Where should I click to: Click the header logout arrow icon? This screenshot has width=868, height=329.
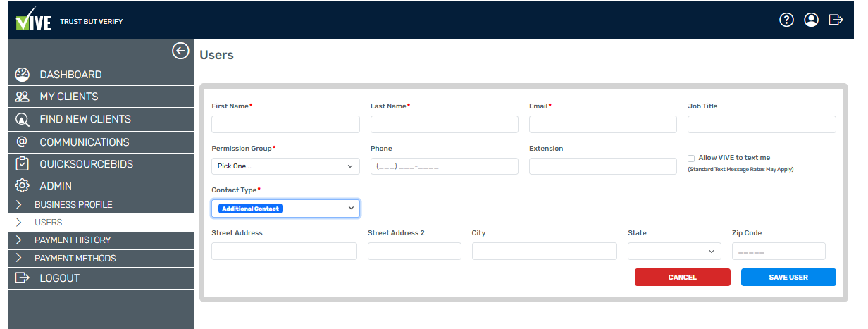point(836,20)
